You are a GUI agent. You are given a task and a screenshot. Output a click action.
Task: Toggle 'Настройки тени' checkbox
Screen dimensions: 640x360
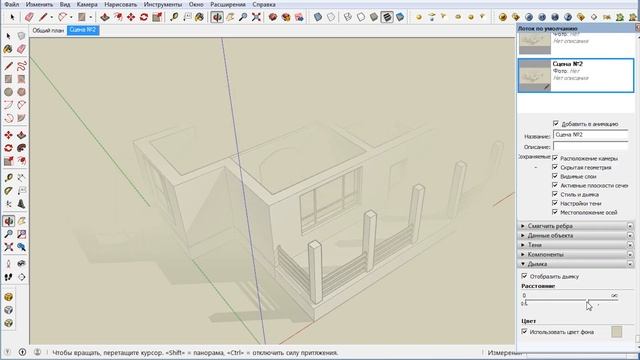tap(555, 203)
